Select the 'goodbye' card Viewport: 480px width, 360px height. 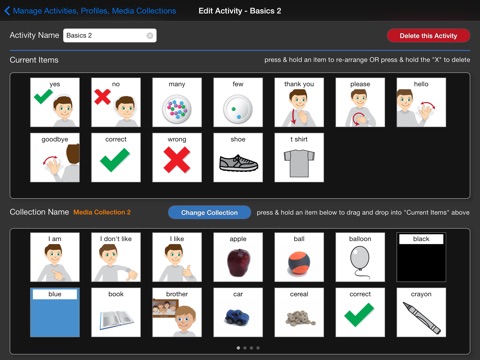click(55, 157)
